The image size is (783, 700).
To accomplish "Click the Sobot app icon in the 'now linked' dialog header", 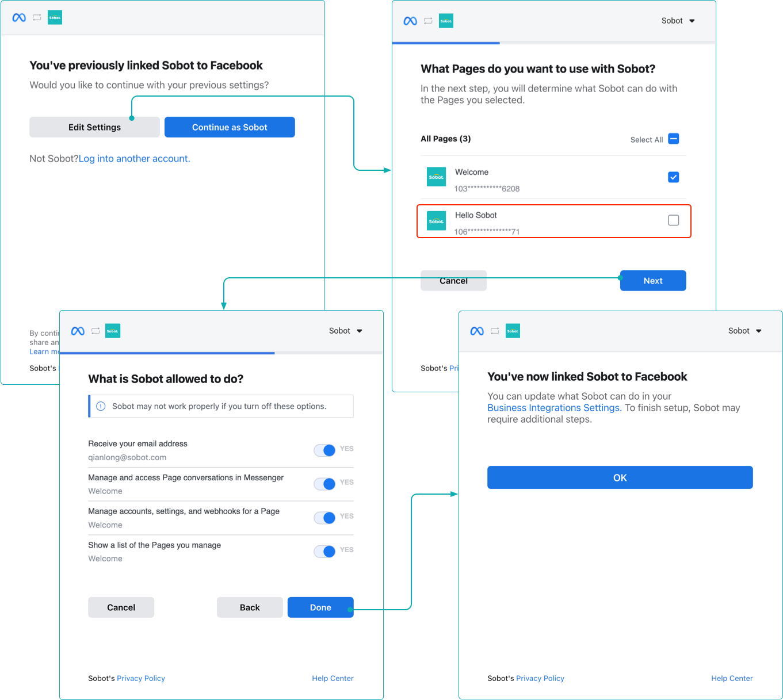I will click(x=513, y=331).
